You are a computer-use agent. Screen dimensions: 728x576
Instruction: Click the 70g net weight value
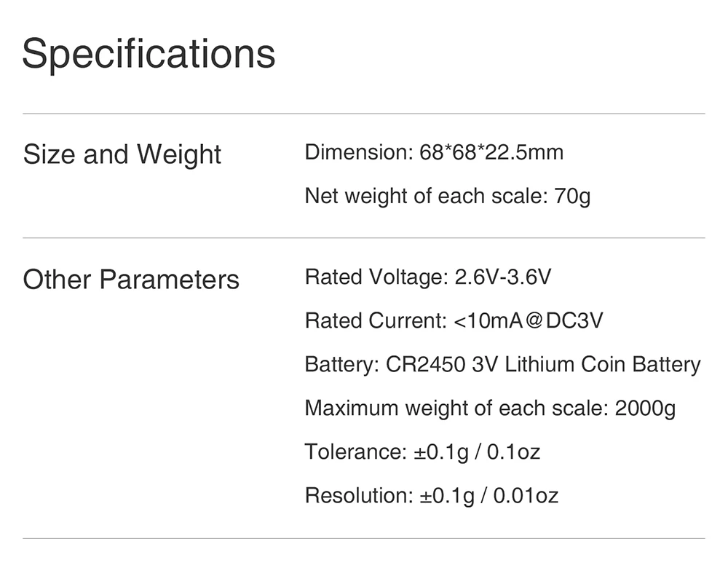(x=572, y=197)
